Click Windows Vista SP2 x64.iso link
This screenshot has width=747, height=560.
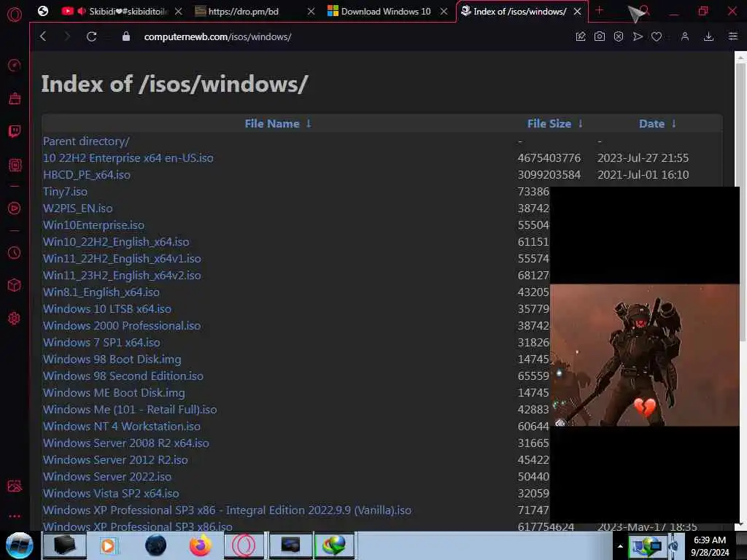pos(111,494)
